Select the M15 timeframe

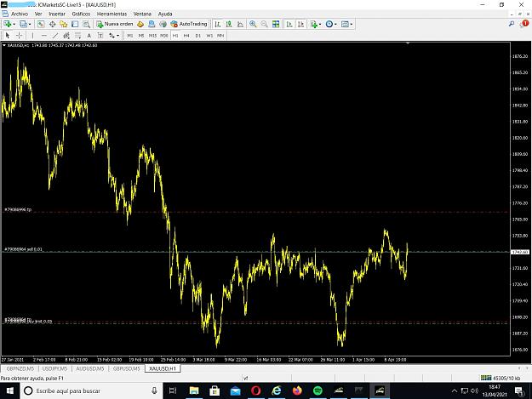pyautogui.click(x=152, y=36)
